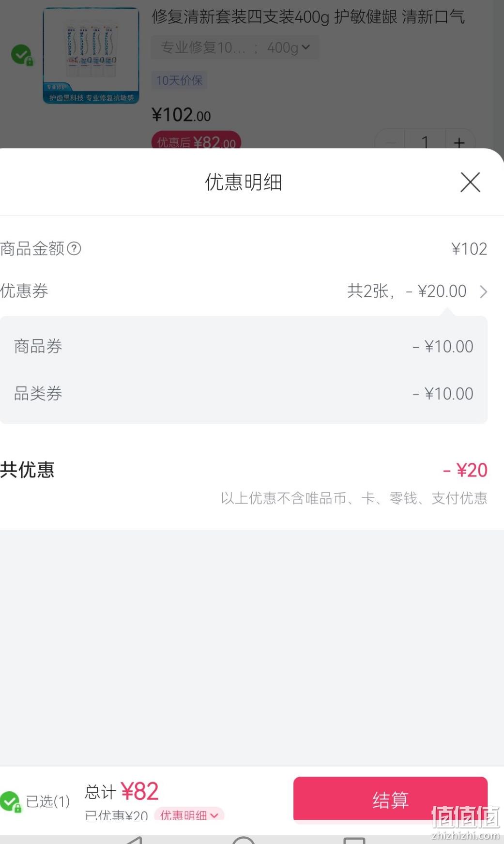The width and height of the screenshot is (504, 844).
Task: Select the 商品券 coupon row
Action: [244, 346]
